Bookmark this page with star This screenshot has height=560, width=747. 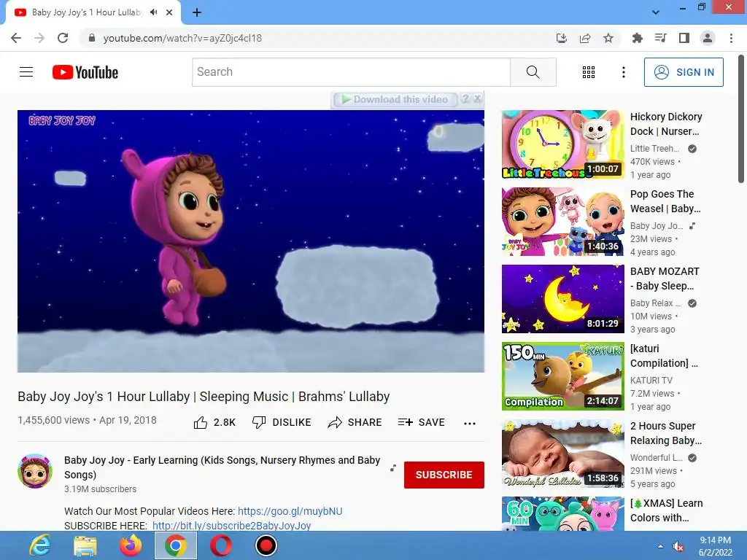pos(608,38)
